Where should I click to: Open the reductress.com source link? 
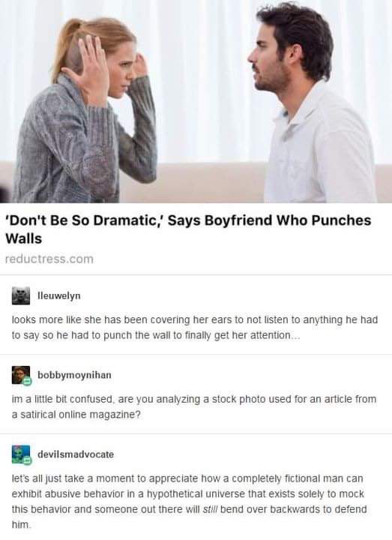tap(49, 259)
